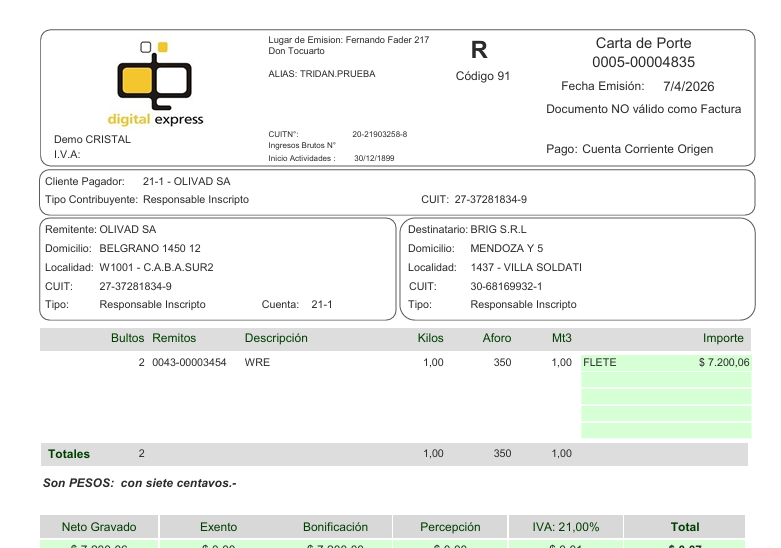Click sender account 'Cuenta: 21-1'
The image size is (781, 548).
click(297, 304)
